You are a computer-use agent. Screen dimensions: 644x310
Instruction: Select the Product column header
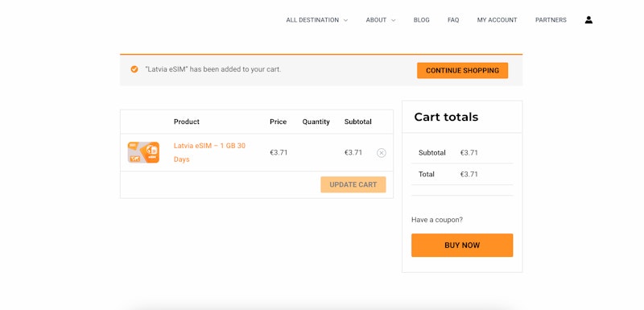187,122
